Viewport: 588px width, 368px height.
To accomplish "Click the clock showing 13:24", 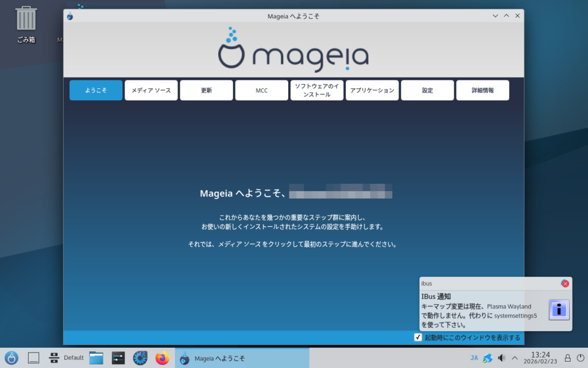I will click(x=540, y=358).
